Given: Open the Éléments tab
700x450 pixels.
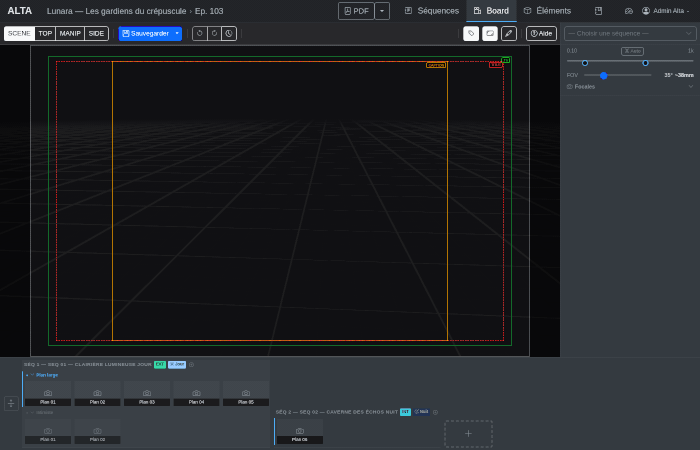Looking at the screenshot, I should (547, 11).
